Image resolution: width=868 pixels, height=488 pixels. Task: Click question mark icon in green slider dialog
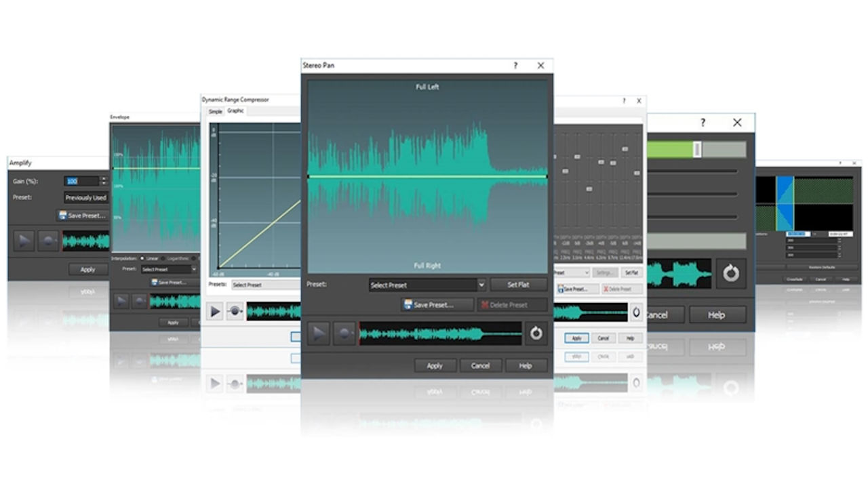point(703,123)
